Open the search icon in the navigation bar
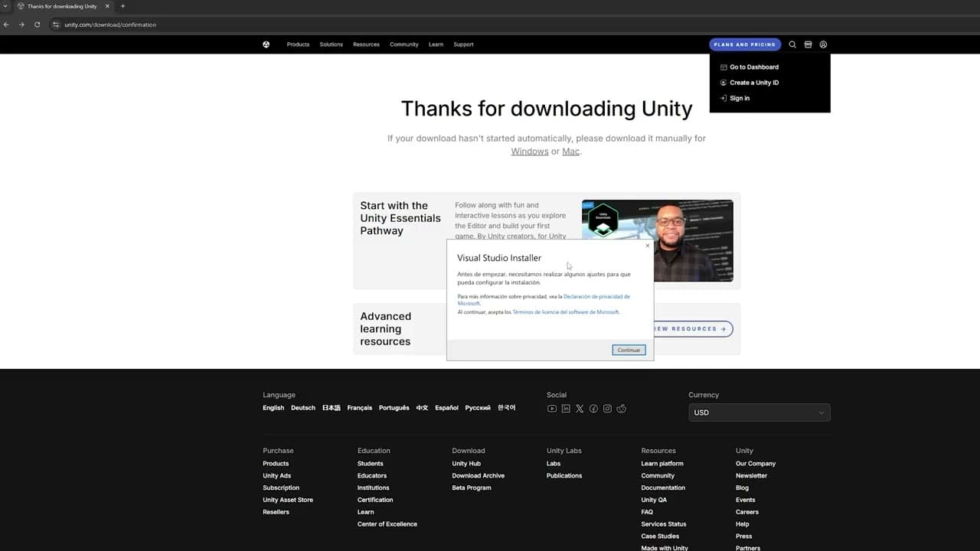Viewport: 980px width, 551px height. pyautogui.click(x=792, y=44)
